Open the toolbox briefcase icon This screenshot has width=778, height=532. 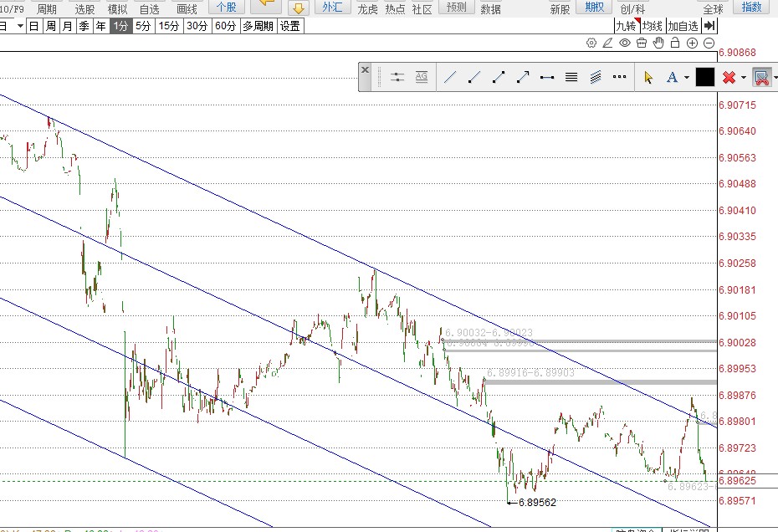[x=642, y=43]
